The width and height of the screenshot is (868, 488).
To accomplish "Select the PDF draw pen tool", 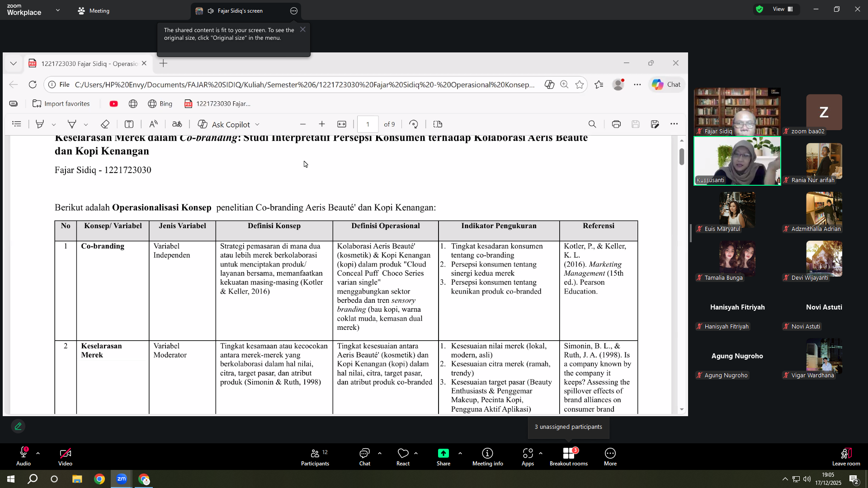I will pyautogui.click(x=72, y=124).
